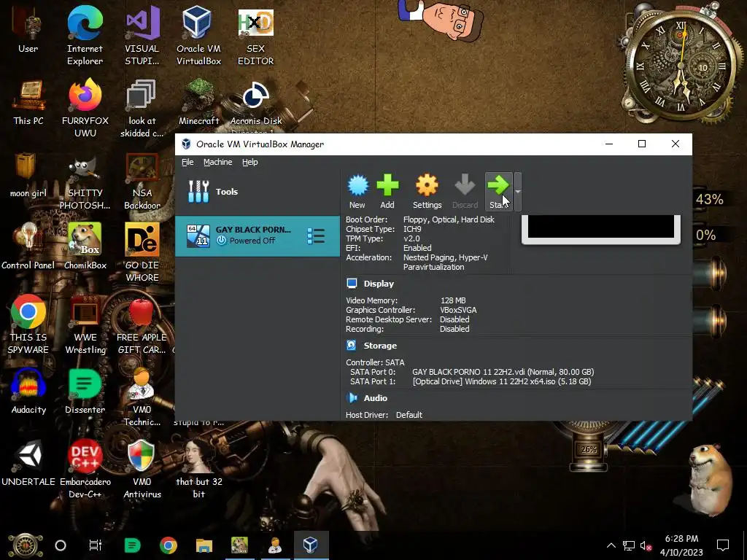Viewport: 747px width, 560px height.
Task: Click the Video Memory 128 MB value
Action: pos(453,300)
